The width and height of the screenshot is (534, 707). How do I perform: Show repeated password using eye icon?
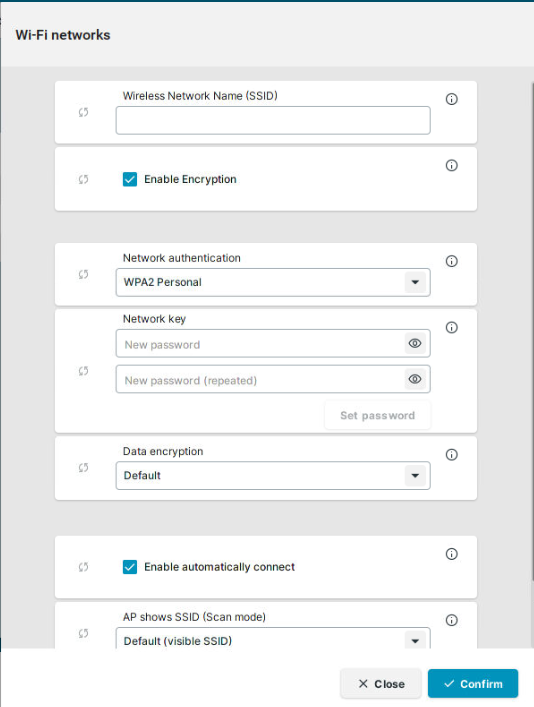(x=415, y=379)
